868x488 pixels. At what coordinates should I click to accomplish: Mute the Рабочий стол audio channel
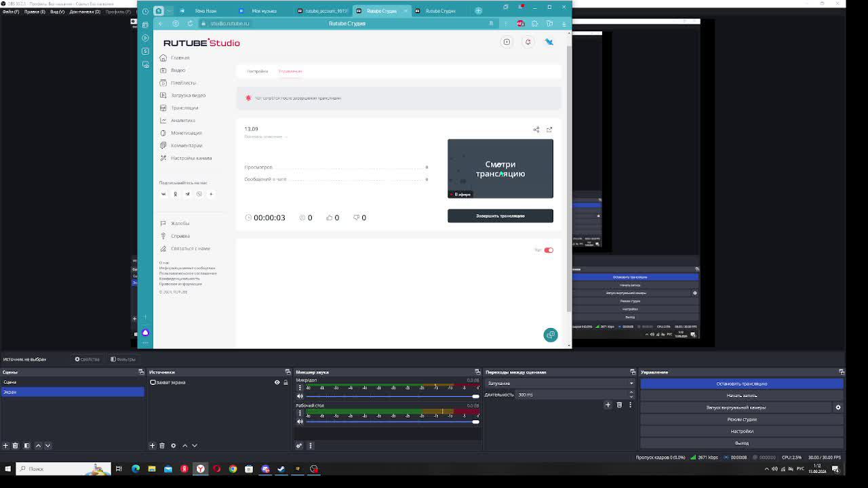300,422
